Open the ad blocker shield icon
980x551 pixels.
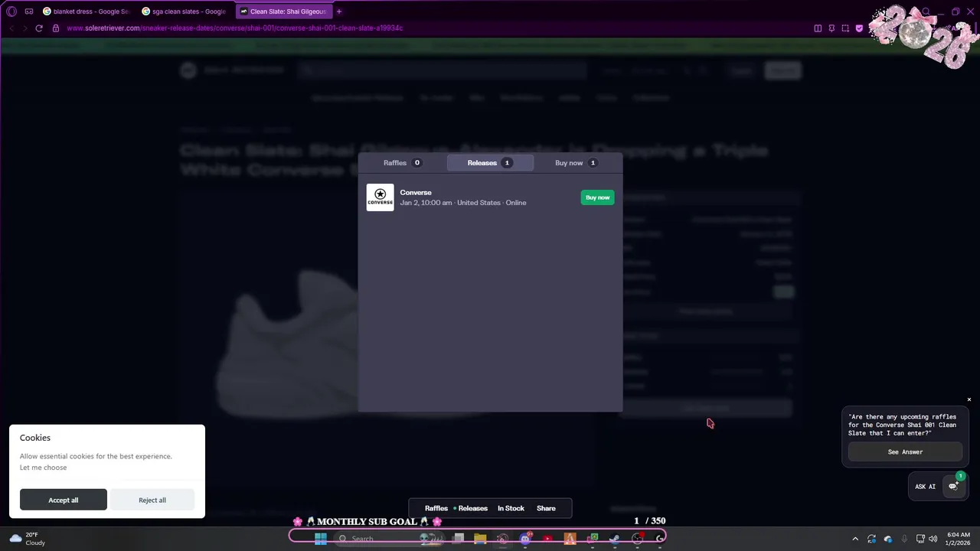point(859,28)
